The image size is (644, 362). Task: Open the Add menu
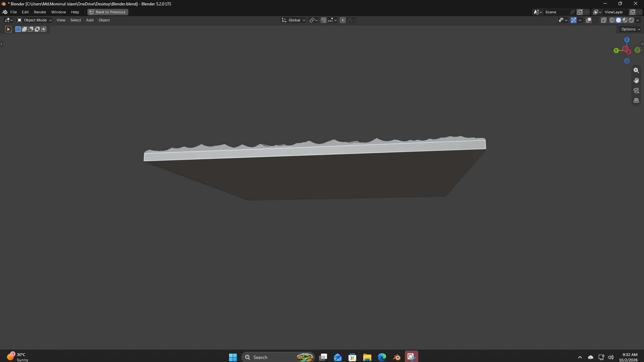90,20
